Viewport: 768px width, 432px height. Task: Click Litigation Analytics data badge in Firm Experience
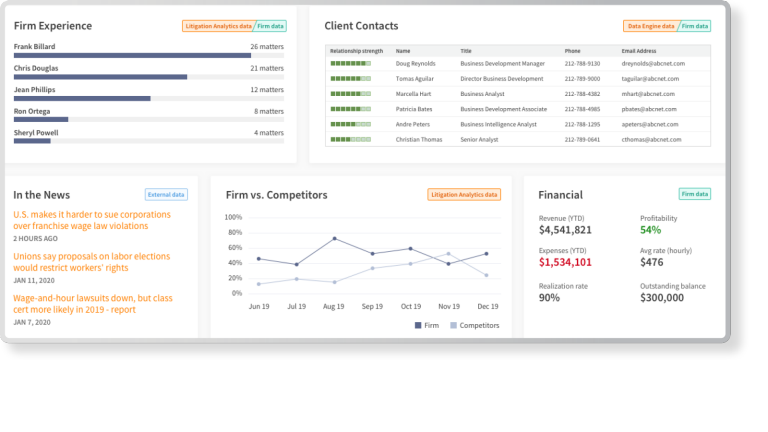217,26
